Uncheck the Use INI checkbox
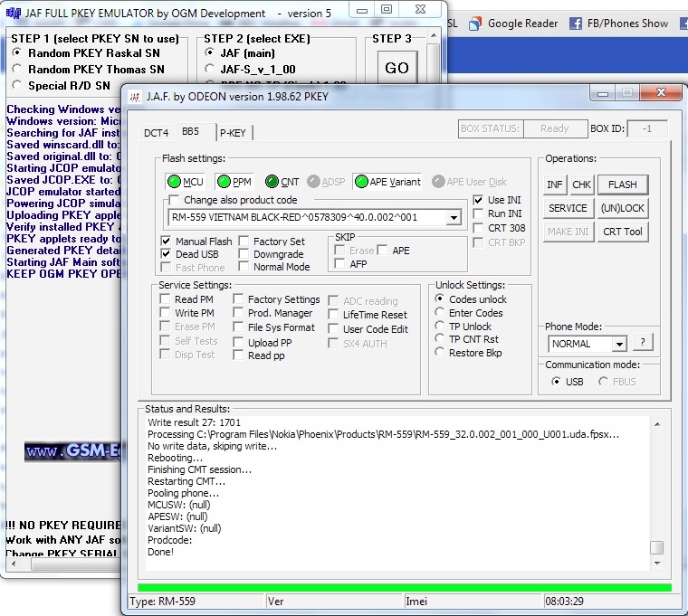Image resolution: width=688 pixels, height=616 pixels. click(478, 200)
